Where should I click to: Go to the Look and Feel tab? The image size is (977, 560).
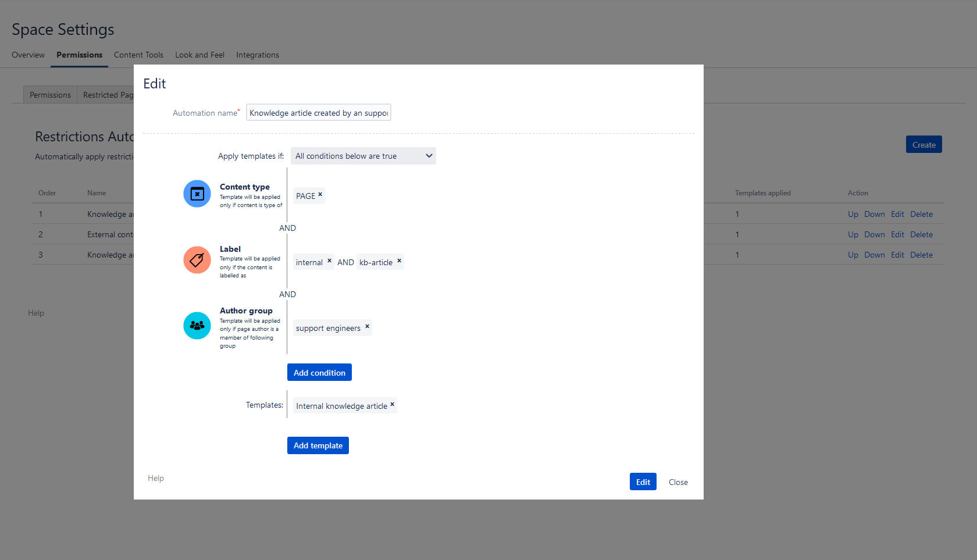point(199,55)
